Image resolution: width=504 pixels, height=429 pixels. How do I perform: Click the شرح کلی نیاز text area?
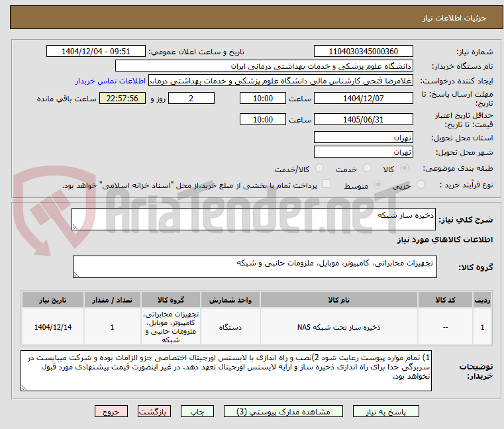(254, 219)
